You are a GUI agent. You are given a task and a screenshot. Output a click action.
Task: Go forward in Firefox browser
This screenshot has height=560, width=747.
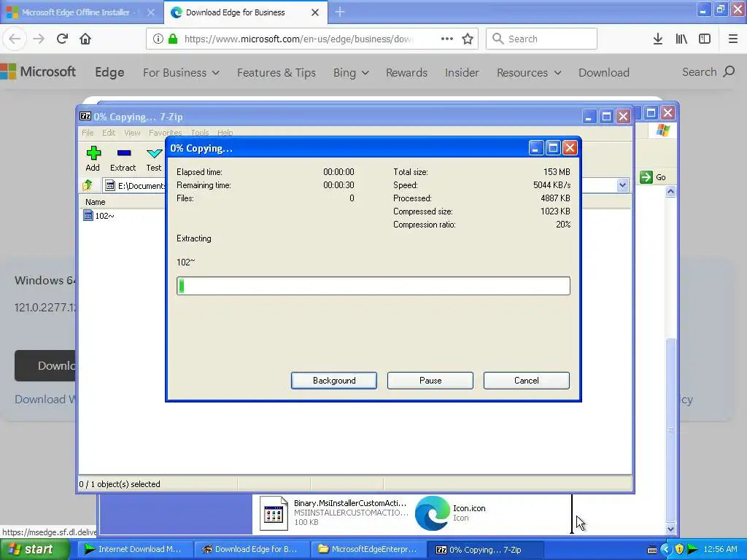point(39,39)
